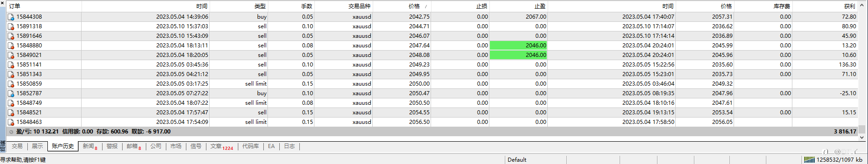Sort by the 手数 column header
Screen dimensions: 868x164
(x=291, y=6)
